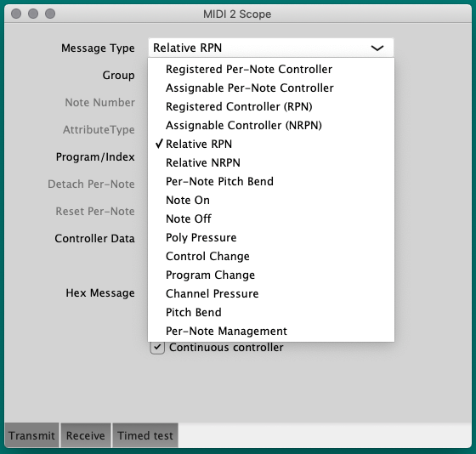The width and height of the screenshot is (476, 454).
Task: Open the Timed test tab
Action: (145, 435)
